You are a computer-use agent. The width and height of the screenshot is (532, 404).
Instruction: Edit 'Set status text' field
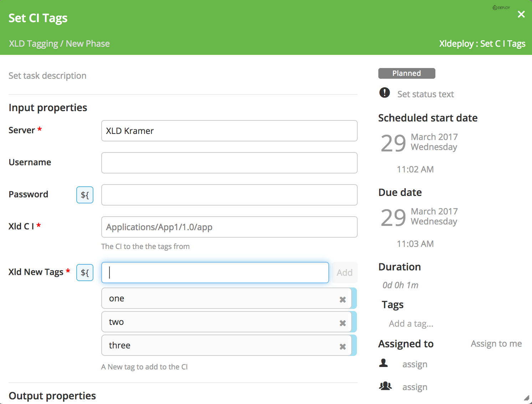pos(425,94)
